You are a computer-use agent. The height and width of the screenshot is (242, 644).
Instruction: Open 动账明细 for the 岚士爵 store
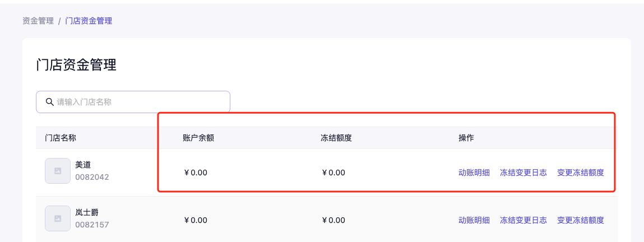(x=474, y=220)
